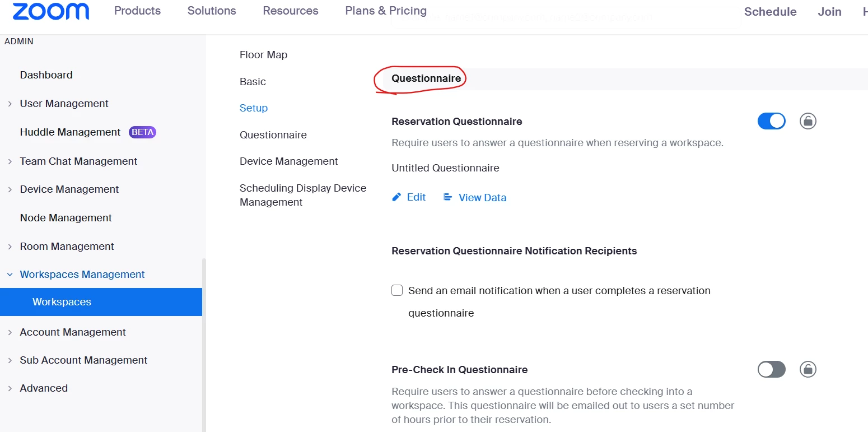Click the lock icon for Pre-Check In Questionnaire

point(808,369)
